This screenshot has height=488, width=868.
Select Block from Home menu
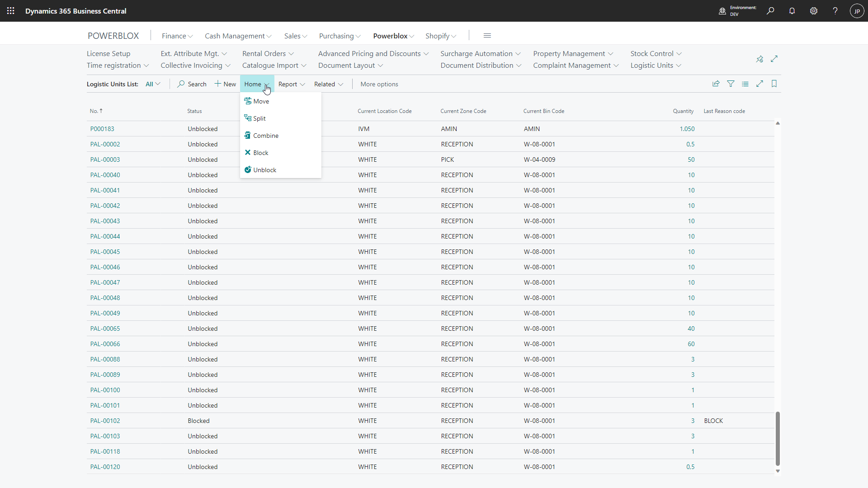click(x=280, y=153)
